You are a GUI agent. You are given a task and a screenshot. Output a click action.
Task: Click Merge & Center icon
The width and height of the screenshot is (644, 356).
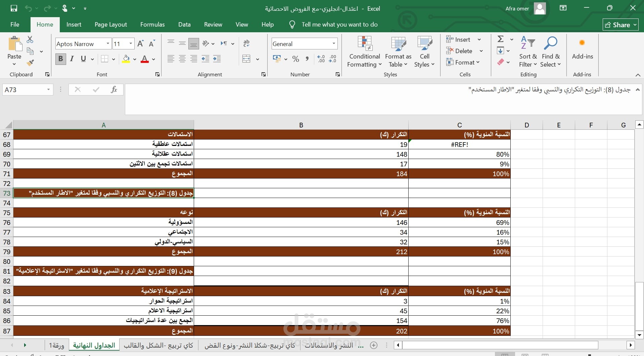[x=246, y=59]
